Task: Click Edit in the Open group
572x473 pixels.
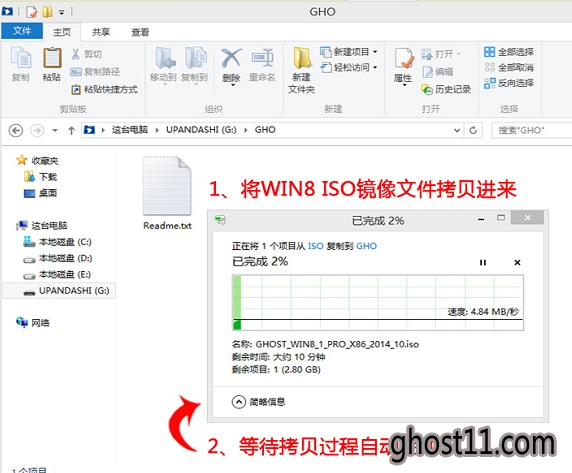Action: click(x=437, y=71)
